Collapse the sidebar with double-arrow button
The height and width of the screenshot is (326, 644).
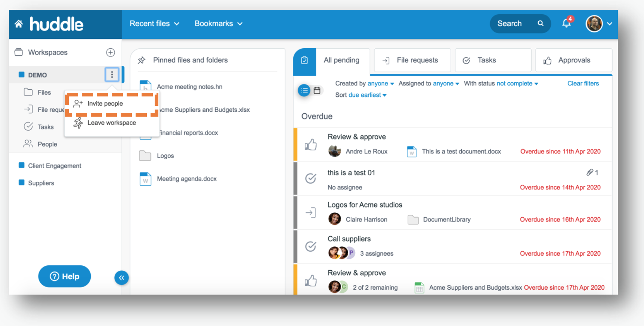tap(121, 278)
